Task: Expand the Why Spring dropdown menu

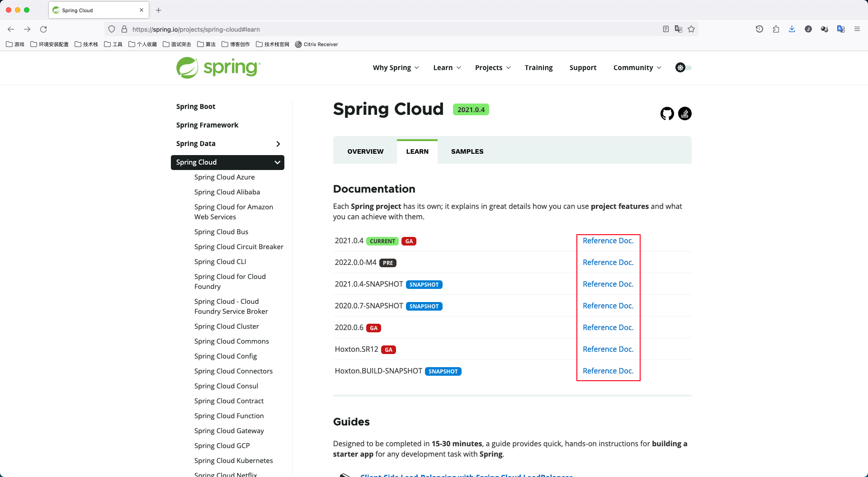Action: [396, 68]
